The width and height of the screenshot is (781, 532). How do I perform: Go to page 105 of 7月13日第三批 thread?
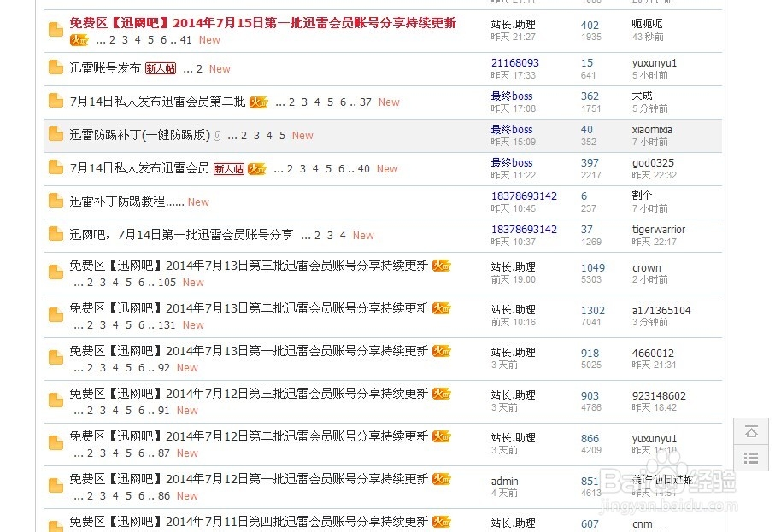point(167,282)
